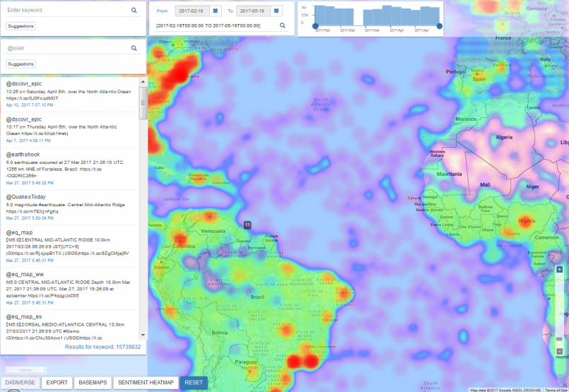This screenshot has width=569, height=392.
Task: Click the date range query text field
Action: click(216, 25)
